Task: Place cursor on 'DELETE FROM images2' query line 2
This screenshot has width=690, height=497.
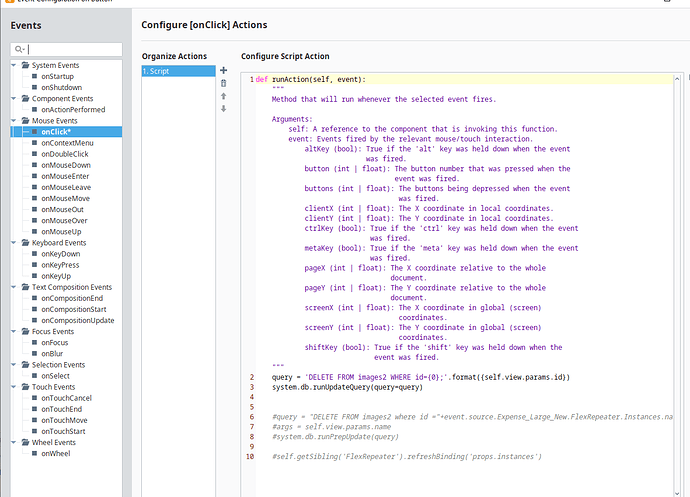Action: [421, 377]
